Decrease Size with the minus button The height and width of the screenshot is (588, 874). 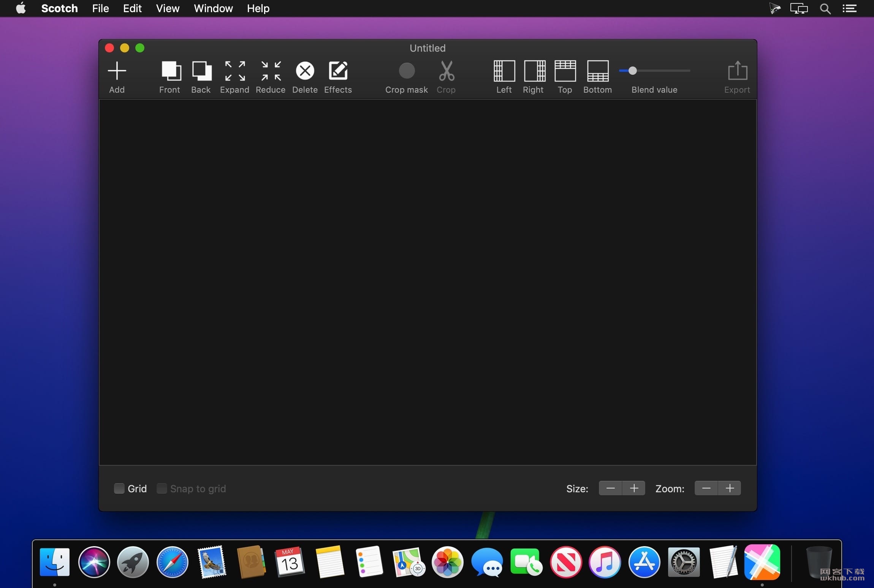tap(610, 488)
